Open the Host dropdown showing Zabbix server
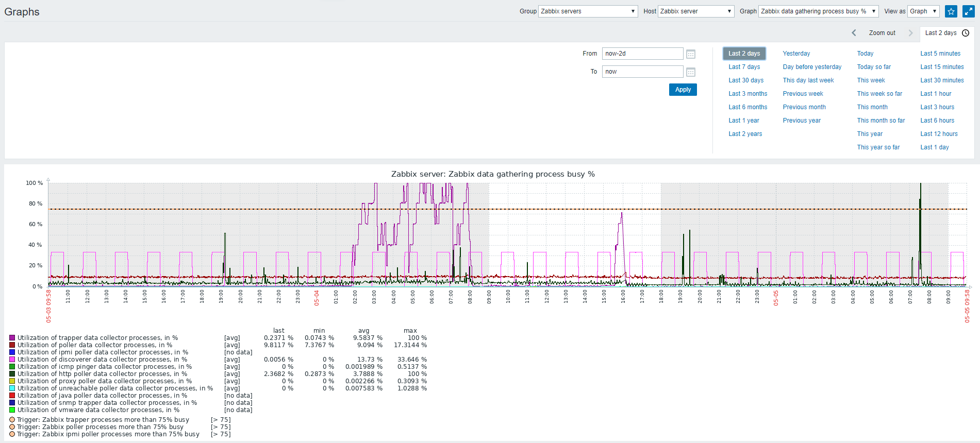The width and height of the screenshot is (980, 443). pos(696,11)
